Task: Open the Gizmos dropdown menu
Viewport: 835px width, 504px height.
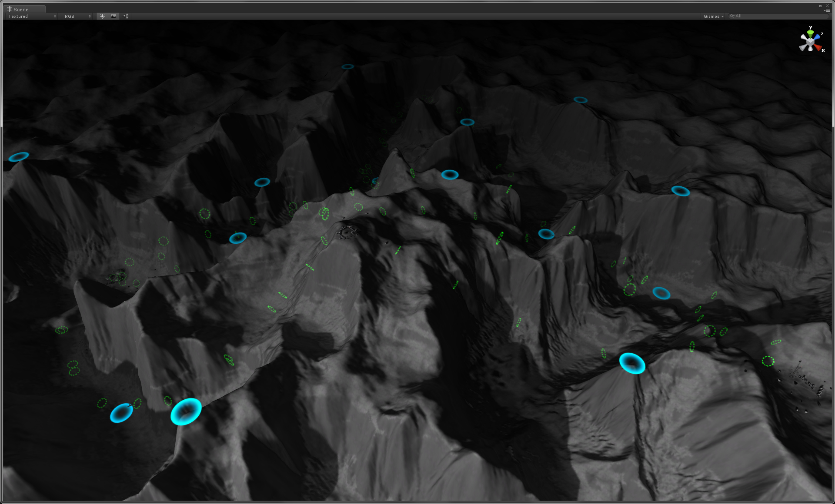Action: point(713,16)
